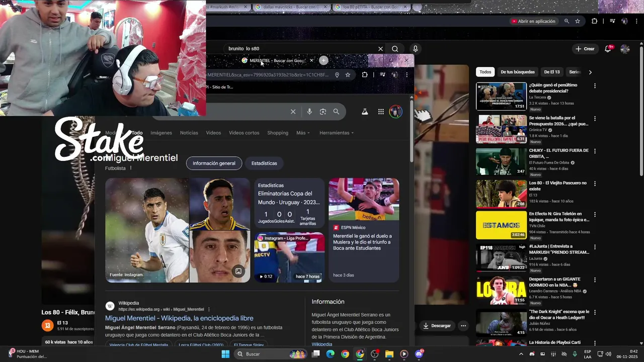Show hidden system tray icons
644x362 pixels.
pyautogui.click(x=521, y=354)
